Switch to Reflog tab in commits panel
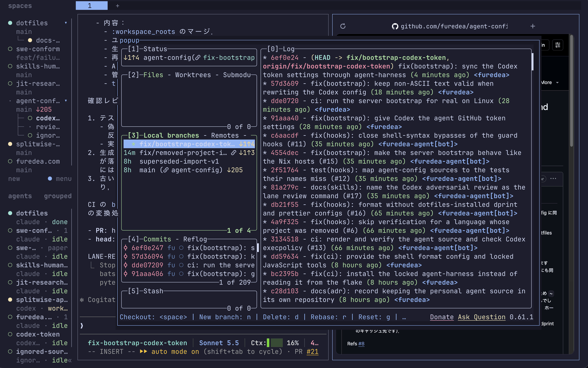Screen dimensions: 588x368 pyautogui.click(x=195, y=239)
